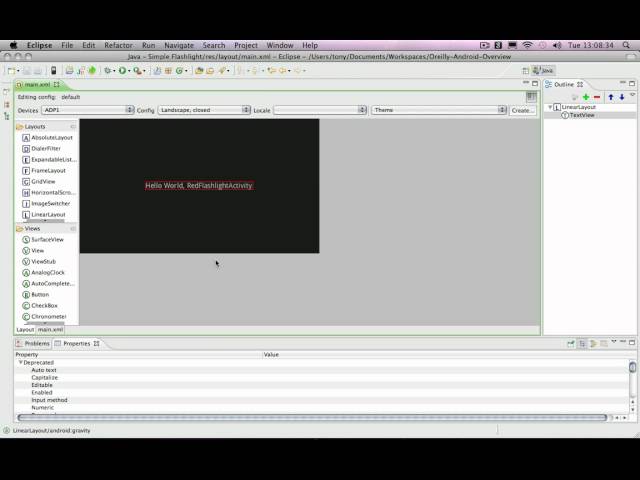Switch to the Layout bottom tab

tap(25, 329)
